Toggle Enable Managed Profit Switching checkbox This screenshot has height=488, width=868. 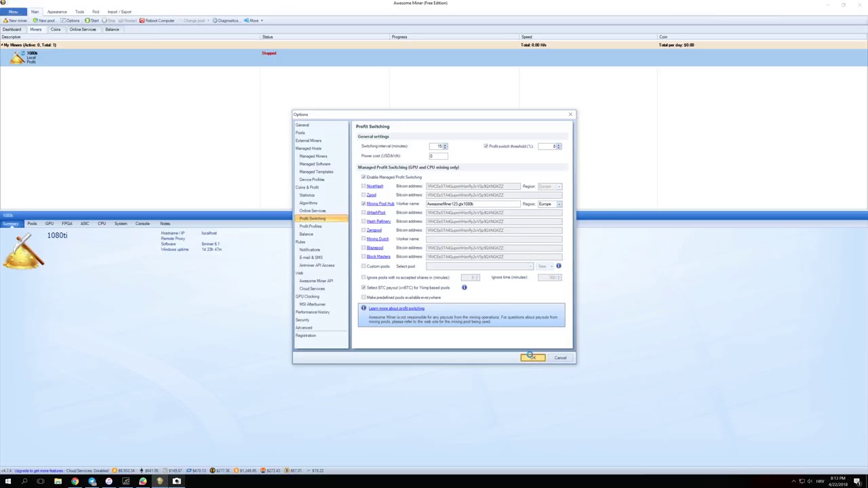pos(363,177)
